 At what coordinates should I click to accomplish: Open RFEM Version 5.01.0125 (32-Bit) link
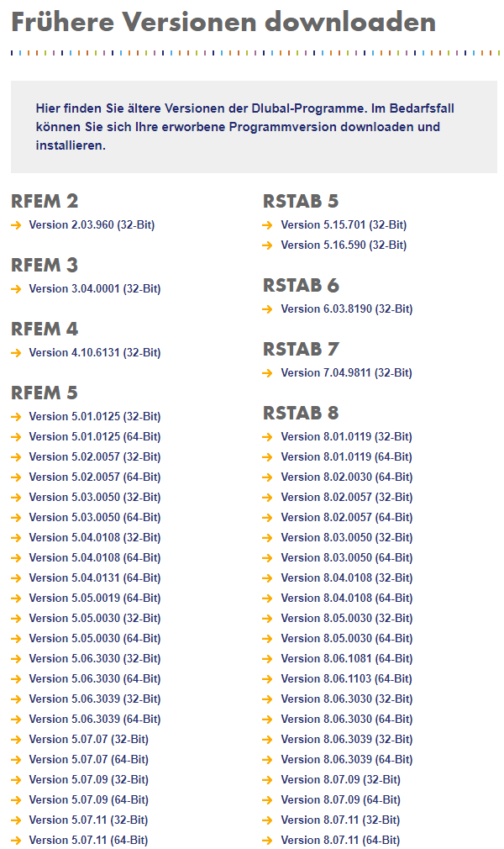click(94, 417)
